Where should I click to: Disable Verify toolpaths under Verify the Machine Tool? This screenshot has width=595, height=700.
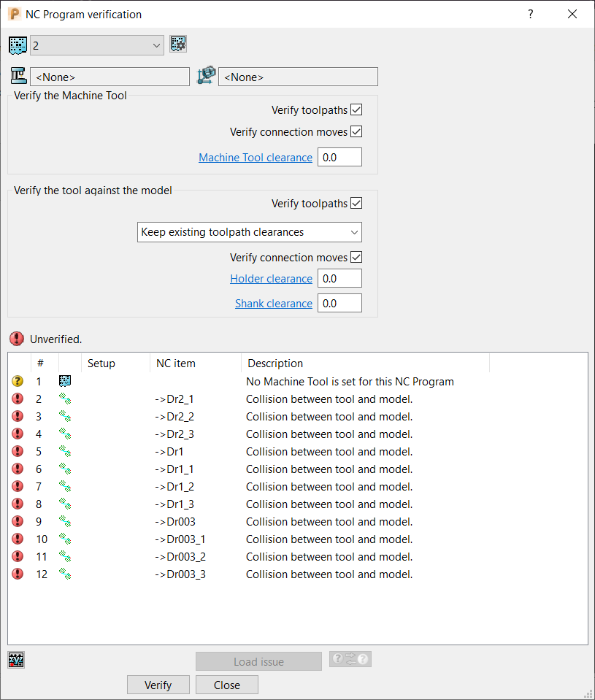tap(356, 109)
